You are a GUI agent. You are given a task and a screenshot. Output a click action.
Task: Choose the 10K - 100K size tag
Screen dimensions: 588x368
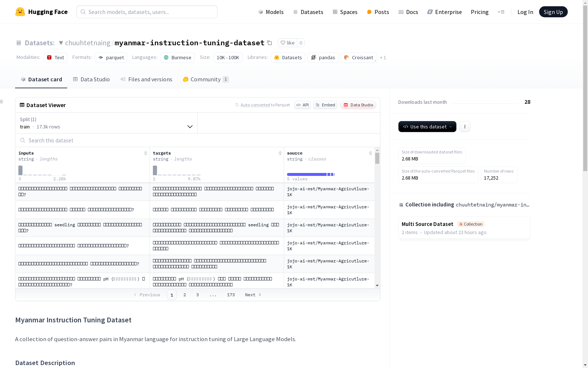coord(228,57)
